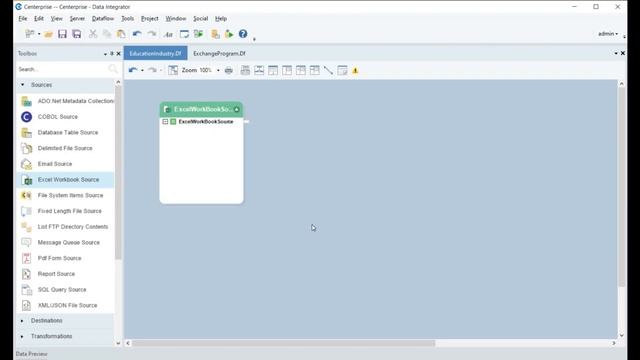The height and width of the screenshot is (360, 640).
Task: Click the New item toolbar icon
Action: (29, 34)
